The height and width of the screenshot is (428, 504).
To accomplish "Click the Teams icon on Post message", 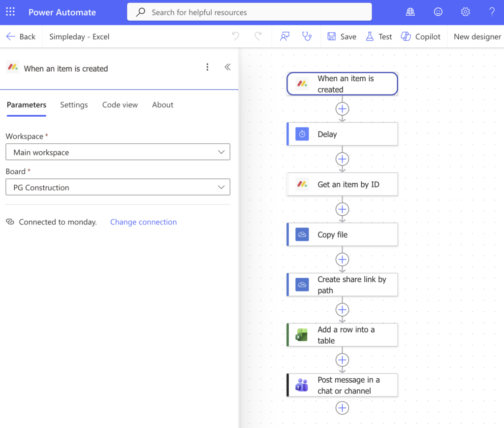I will click(x=302, y=385).
